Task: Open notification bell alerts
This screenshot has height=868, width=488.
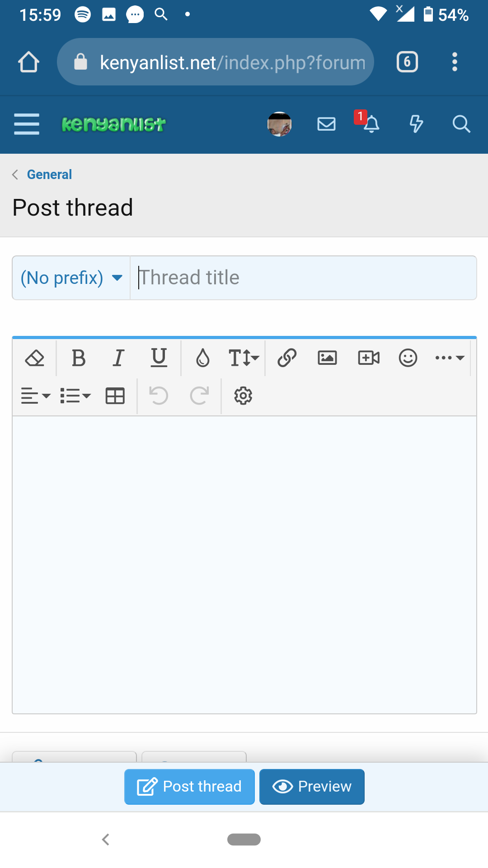Action: click(371, 124)
